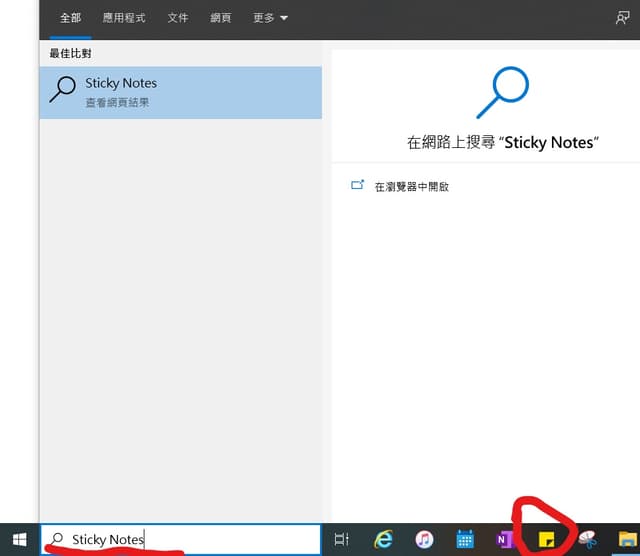Launch OneNote from the taskbar
Screen dimensions: 640x556
coord(504,540)
